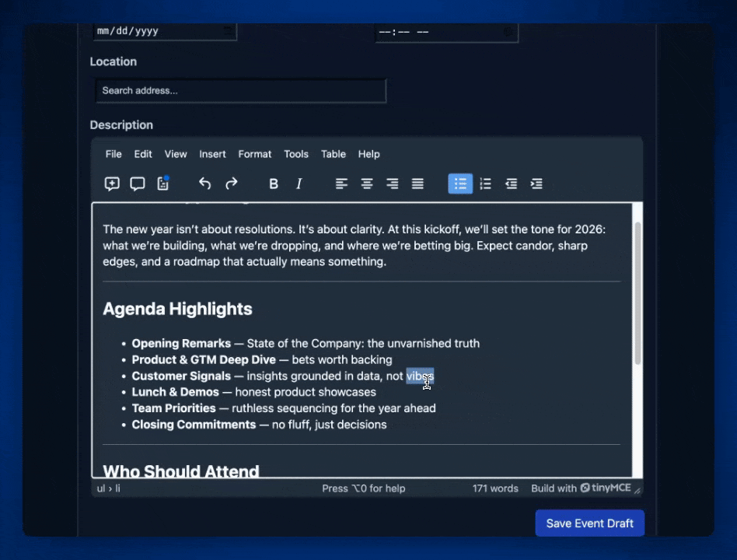Click Press ⌥0 for help text
This screenshot has height=560, width=737.
[x=363, y=488]
